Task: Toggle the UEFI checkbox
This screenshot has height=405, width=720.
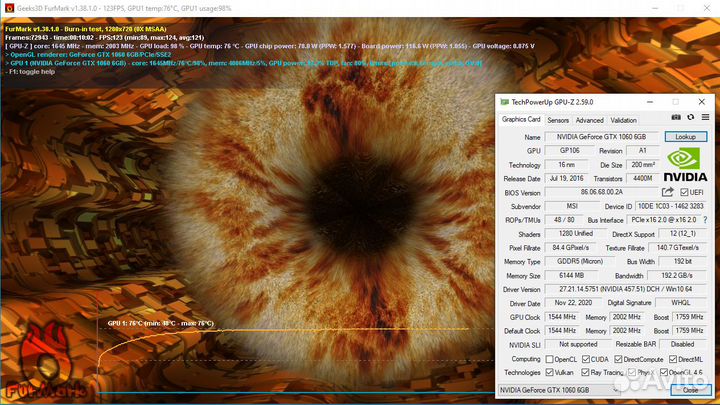Action: coord(684,192)
